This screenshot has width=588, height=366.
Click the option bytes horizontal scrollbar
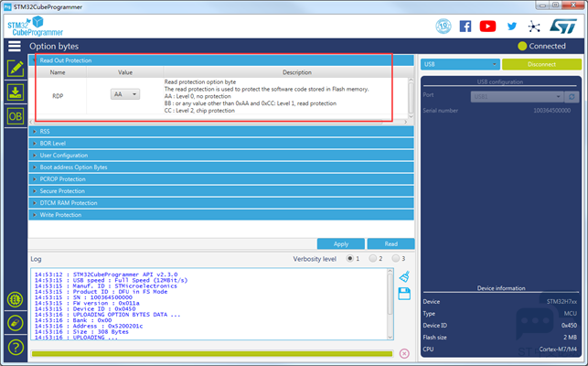coord(219,122)
